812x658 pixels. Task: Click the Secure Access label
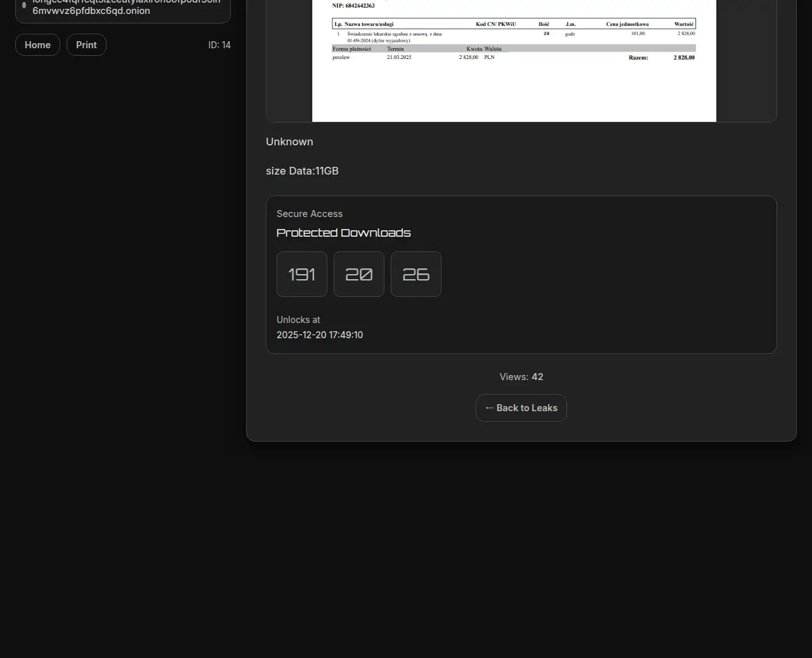[x=310, y=214]
